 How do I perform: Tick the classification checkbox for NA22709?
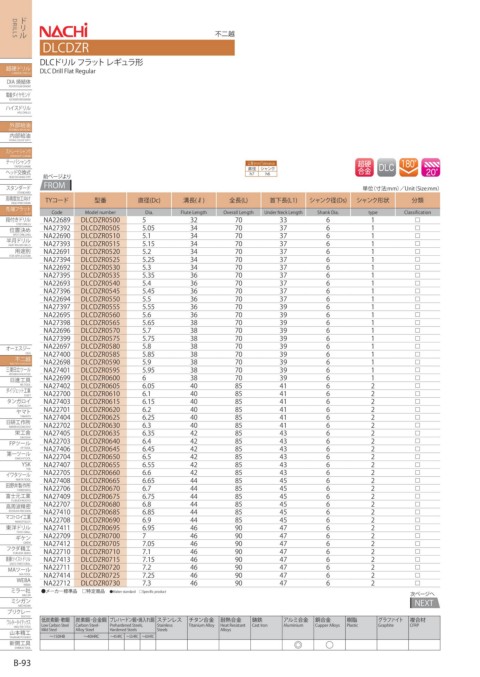[417, 536]
